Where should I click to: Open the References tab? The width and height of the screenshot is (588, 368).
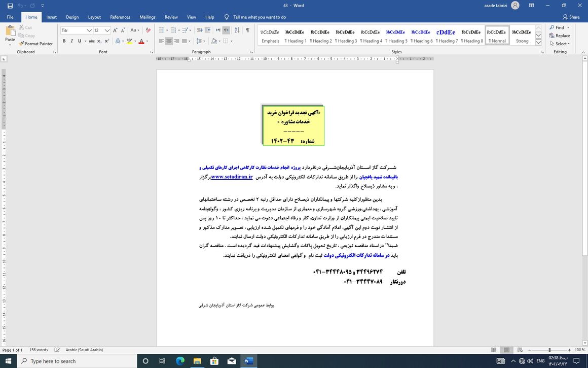click(x=120, y=17)
